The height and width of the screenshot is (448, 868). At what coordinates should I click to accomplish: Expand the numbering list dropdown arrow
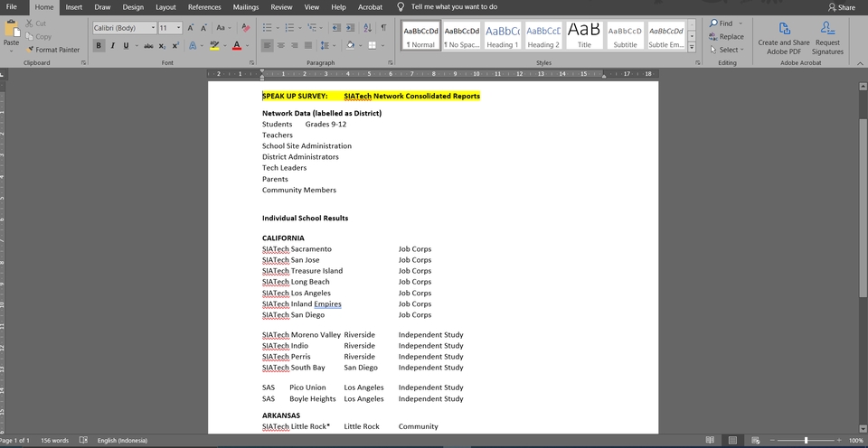point(299,28)
